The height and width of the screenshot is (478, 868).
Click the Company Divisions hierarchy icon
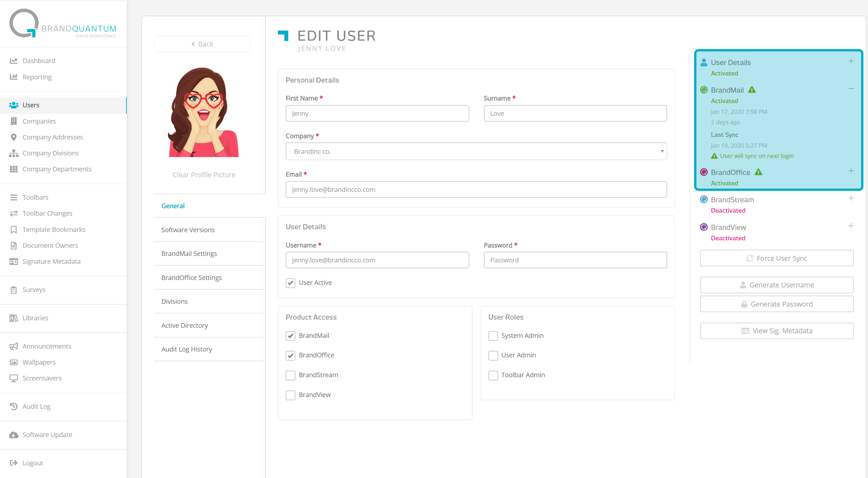point(13,153)
